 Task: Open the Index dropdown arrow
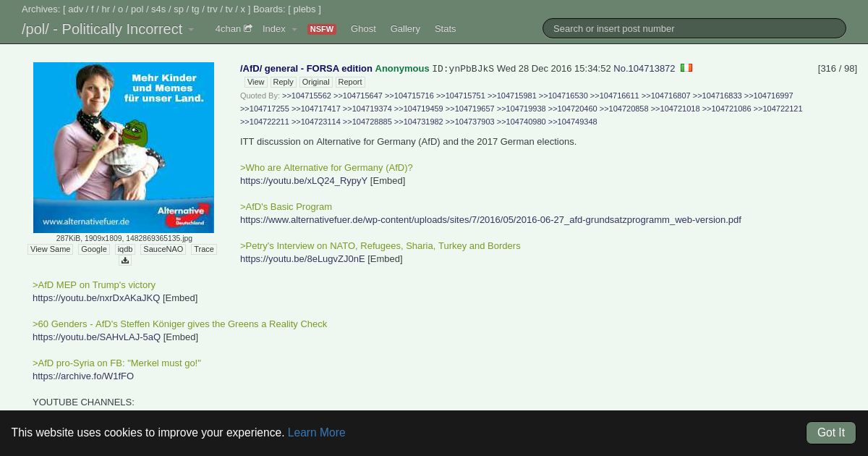point(294,30)
